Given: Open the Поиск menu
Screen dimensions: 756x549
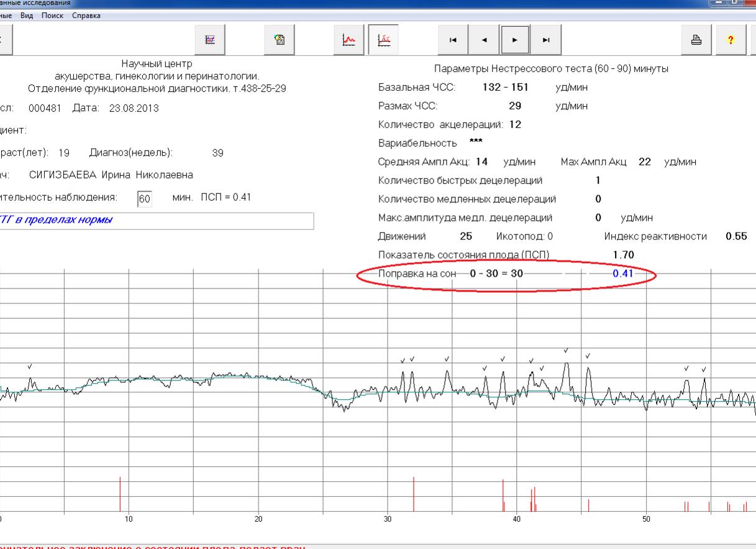Looking at the screenshot, I should (54, 16).
